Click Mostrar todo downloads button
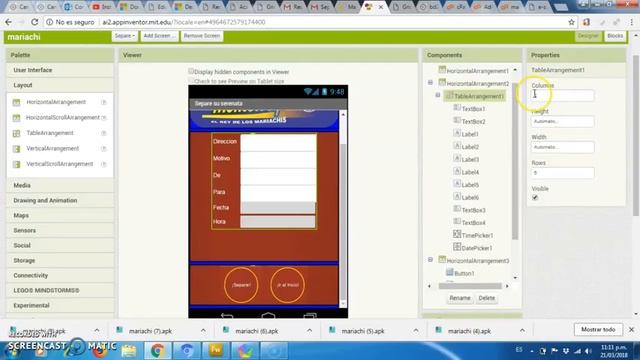 coord(598,329)
